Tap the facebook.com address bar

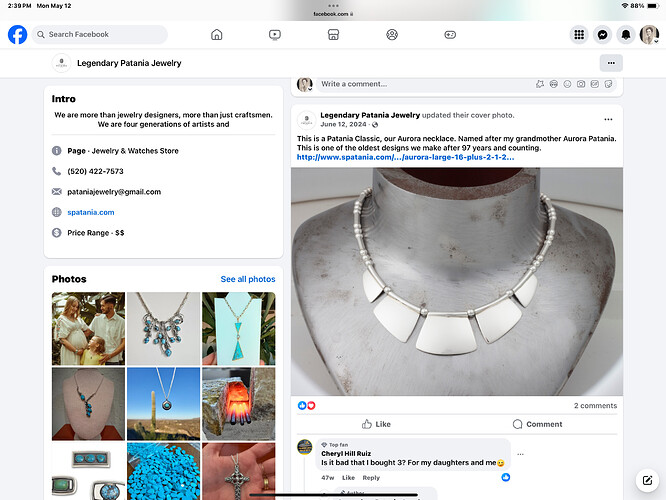pos(333,14)
